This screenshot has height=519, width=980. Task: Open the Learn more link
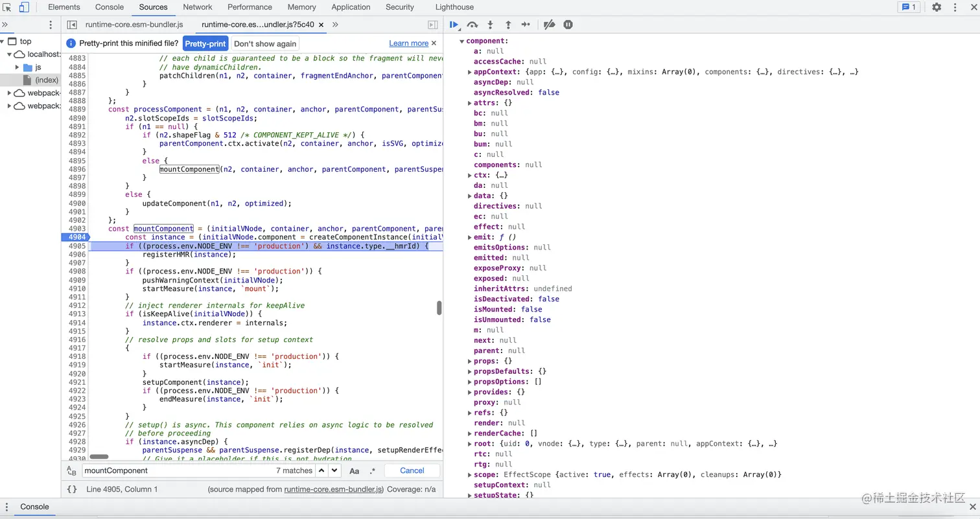(x=408, y=43)
